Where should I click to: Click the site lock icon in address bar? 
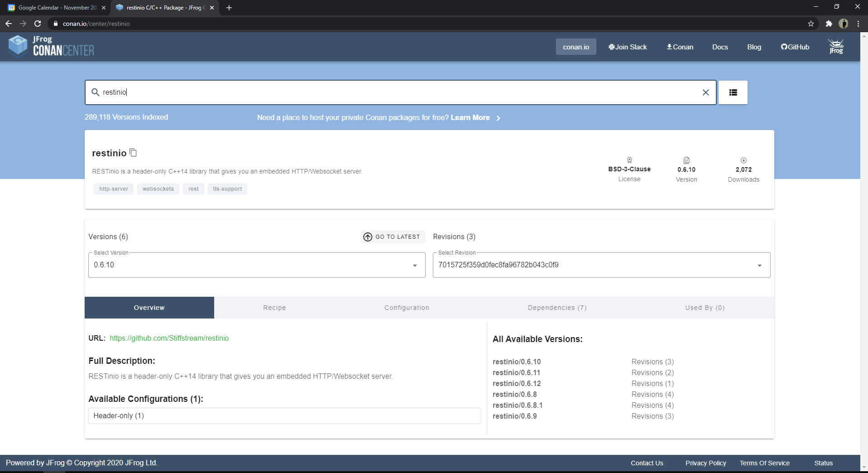56,24
